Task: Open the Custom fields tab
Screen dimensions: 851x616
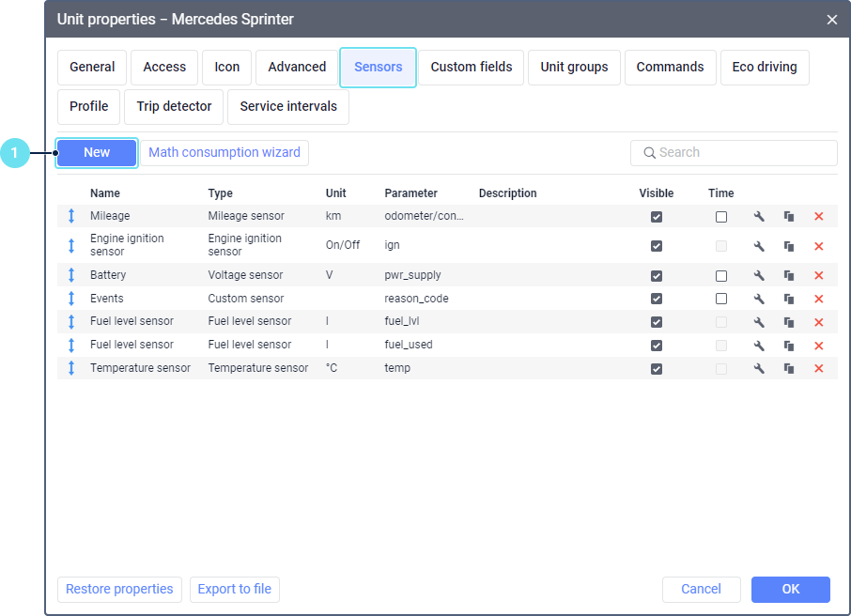Action: point(472,68)
